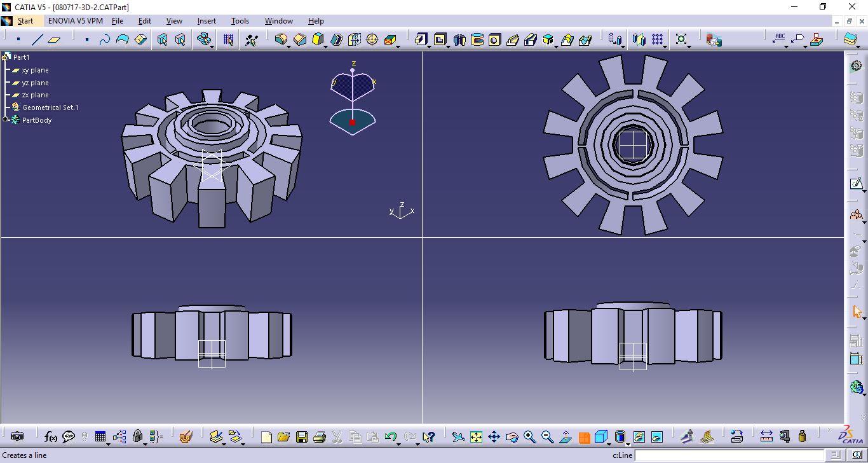Open the Insert menu
Screen dimensions: 868x463
(x=207, y=21)
